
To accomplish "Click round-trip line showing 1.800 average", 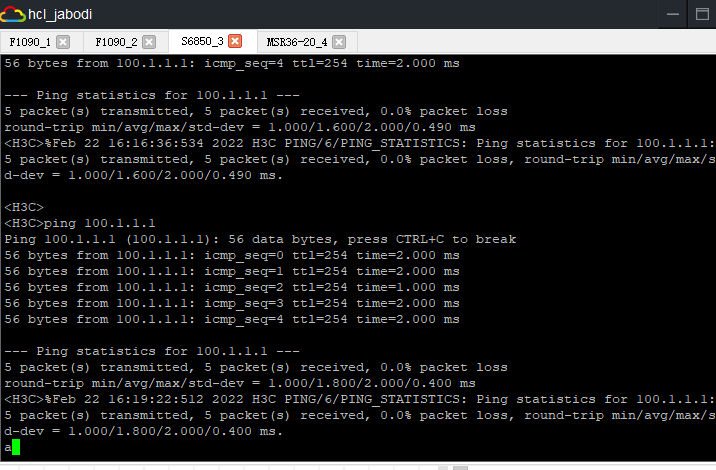I will (240, 383).
